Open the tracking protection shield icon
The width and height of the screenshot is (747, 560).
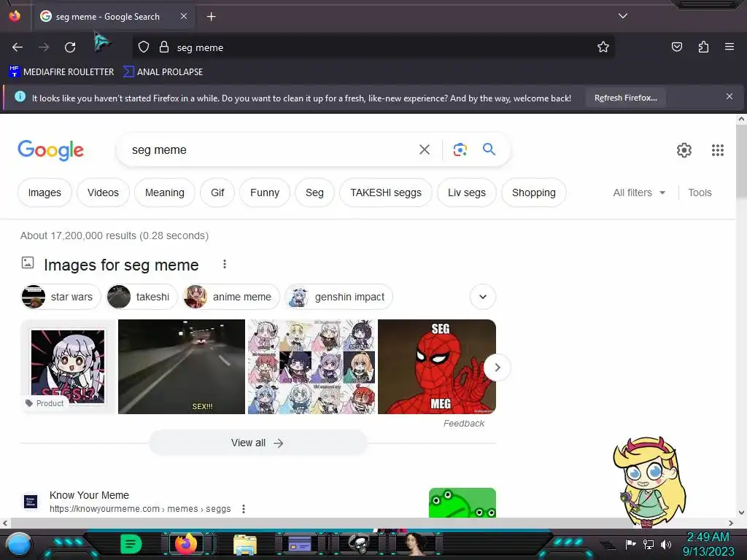(144, 47)
